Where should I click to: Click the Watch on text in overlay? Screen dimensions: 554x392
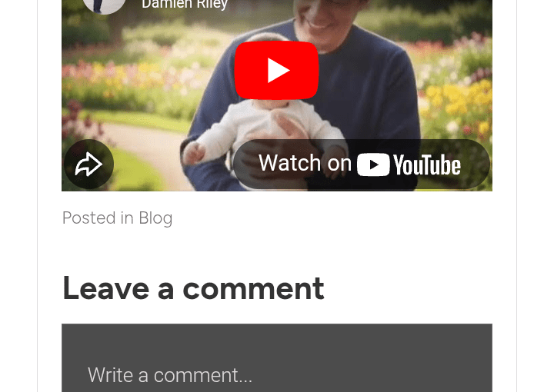305,163
